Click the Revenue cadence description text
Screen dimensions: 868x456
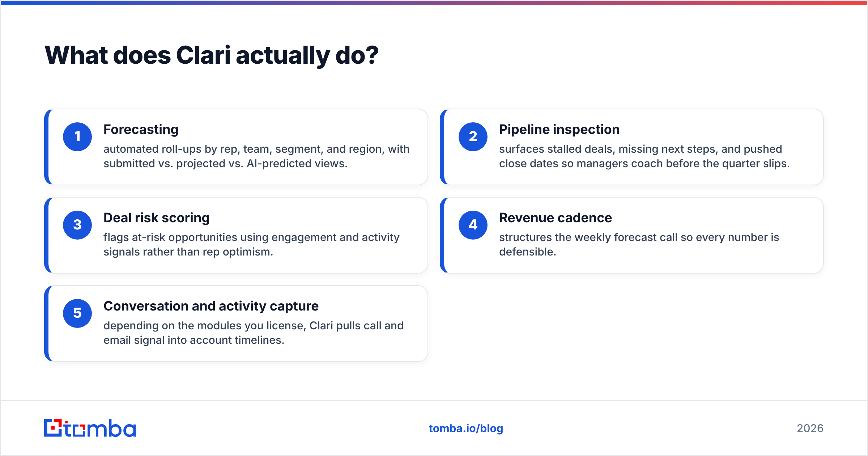click(639, 245)
